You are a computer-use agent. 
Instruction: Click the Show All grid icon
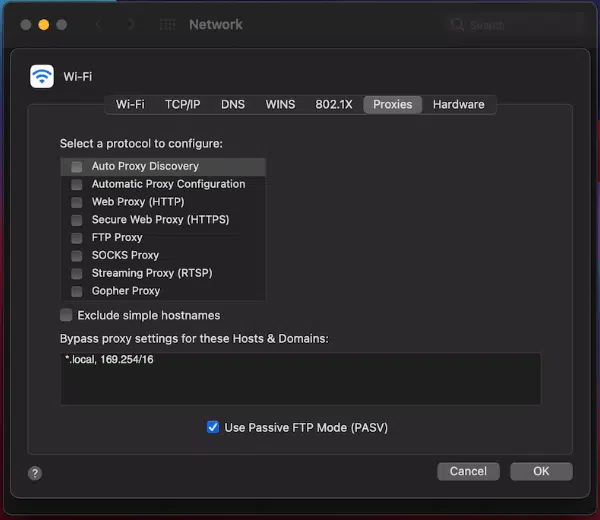(167, 25)
